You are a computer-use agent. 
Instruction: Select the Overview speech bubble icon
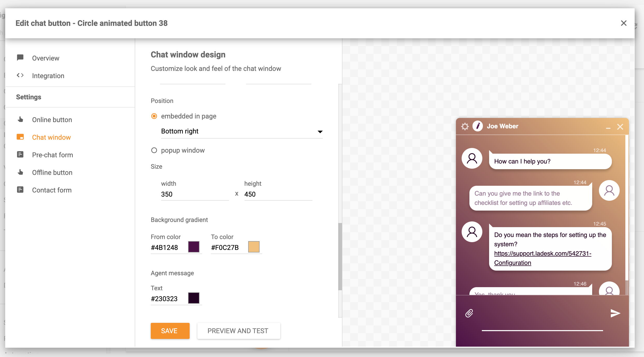[x=20, y=58]
